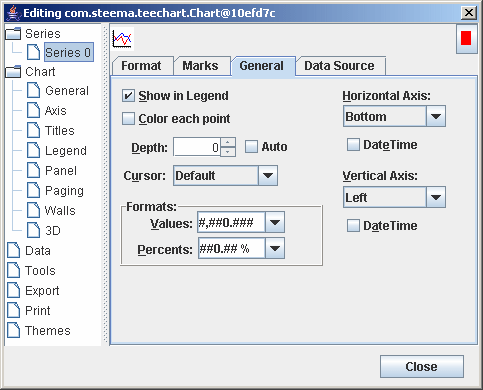Enable DateTime for Horizontal Axis

(x=353, y=145)
